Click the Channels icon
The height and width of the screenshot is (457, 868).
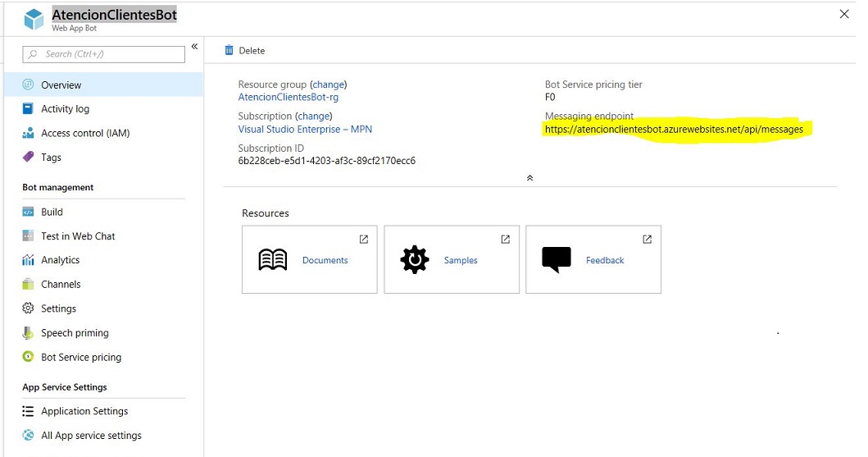pyautogui.click(x=28, y=284)
